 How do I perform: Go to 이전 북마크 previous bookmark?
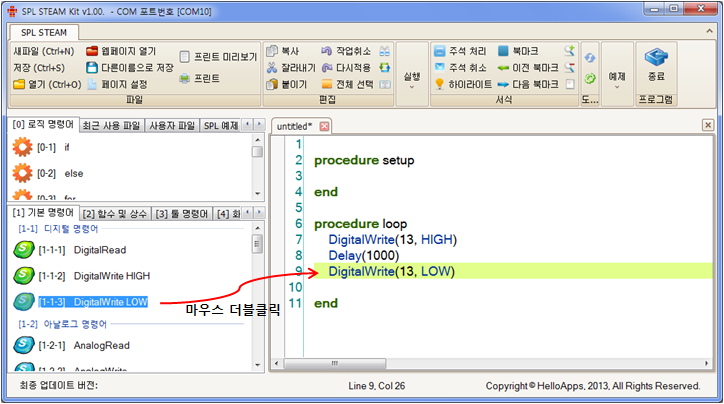pos(527,68)
